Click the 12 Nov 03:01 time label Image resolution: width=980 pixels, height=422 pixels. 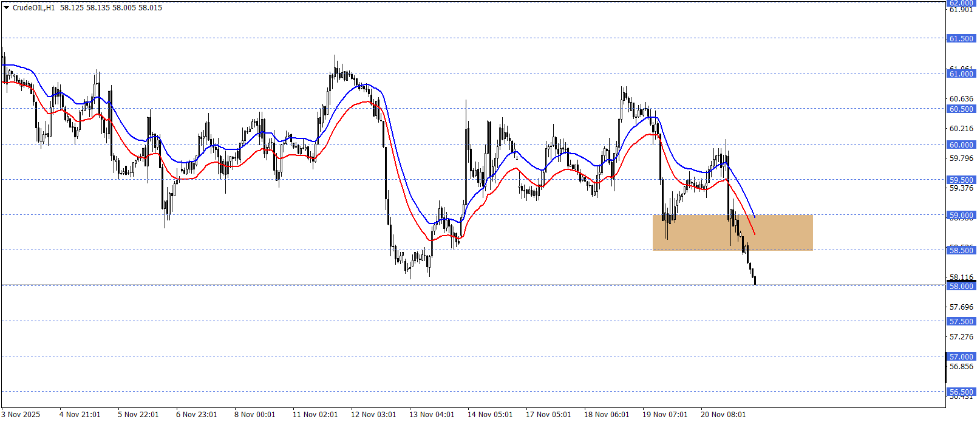pyautogui.click(x=373, y=415)
